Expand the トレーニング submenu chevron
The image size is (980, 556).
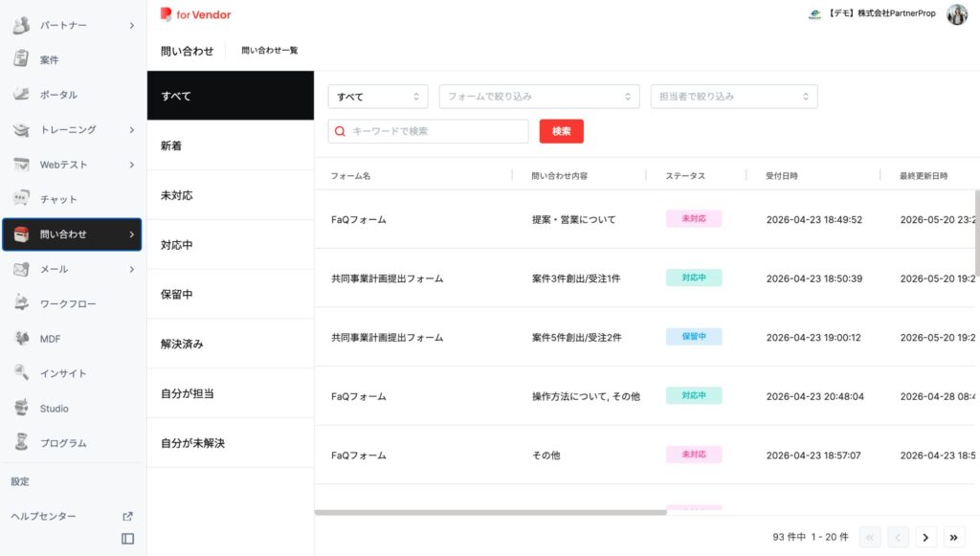pos(132,130)
